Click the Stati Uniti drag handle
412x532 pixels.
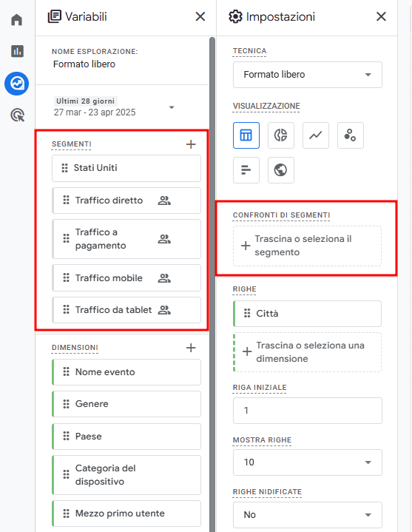[x=64, y=168]
